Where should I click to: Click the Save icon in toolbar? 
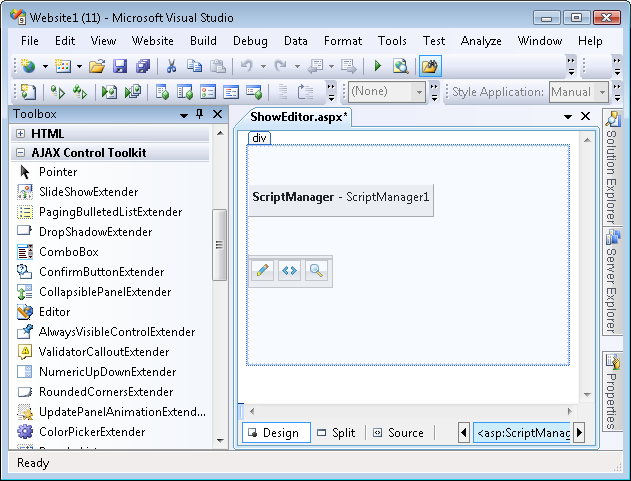(x=120, y=66)
